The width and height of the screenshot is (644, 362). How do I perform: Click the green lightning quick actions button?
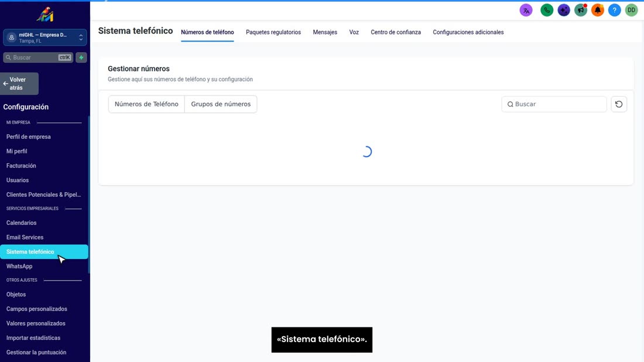(81, 57)
